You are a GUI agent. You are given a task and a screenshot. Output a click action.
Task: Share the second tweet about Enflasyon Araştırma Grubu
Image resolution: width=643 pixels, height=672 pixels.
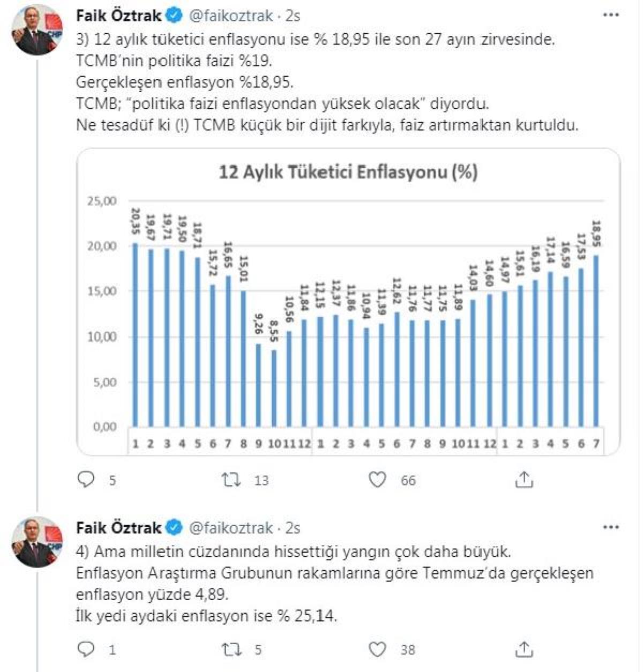tap(524, 649)
